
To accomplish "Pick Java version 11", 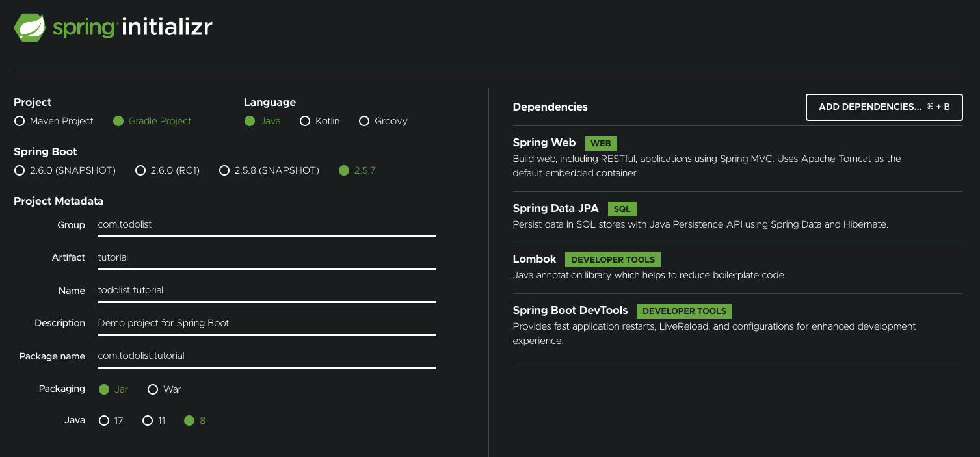I will (x=148, y=421).
